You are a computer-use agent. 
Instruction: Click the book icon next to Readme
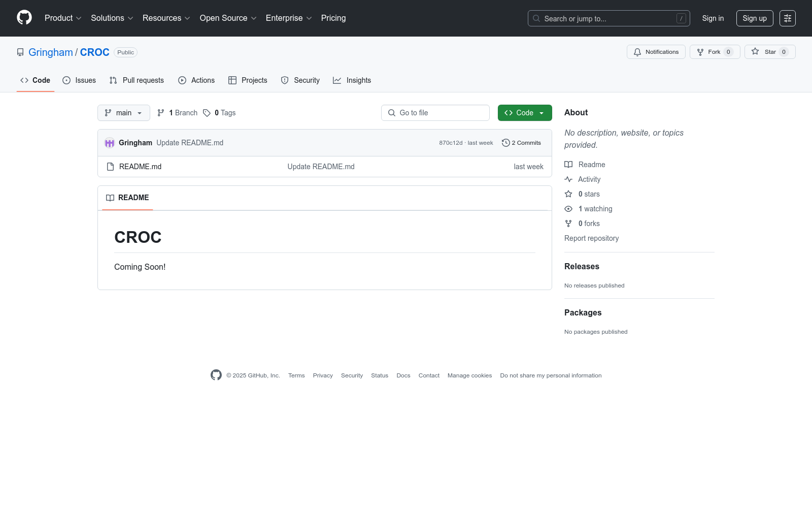(x=568, y=165)
